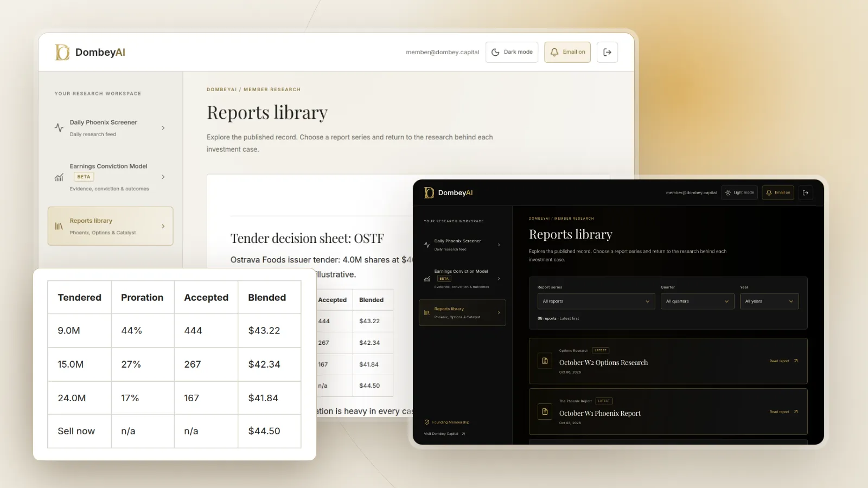This screenshot has height=488, width=868.
Task: Open Earnings Conviction Model in light sidebar
Action: pos(111,177)
